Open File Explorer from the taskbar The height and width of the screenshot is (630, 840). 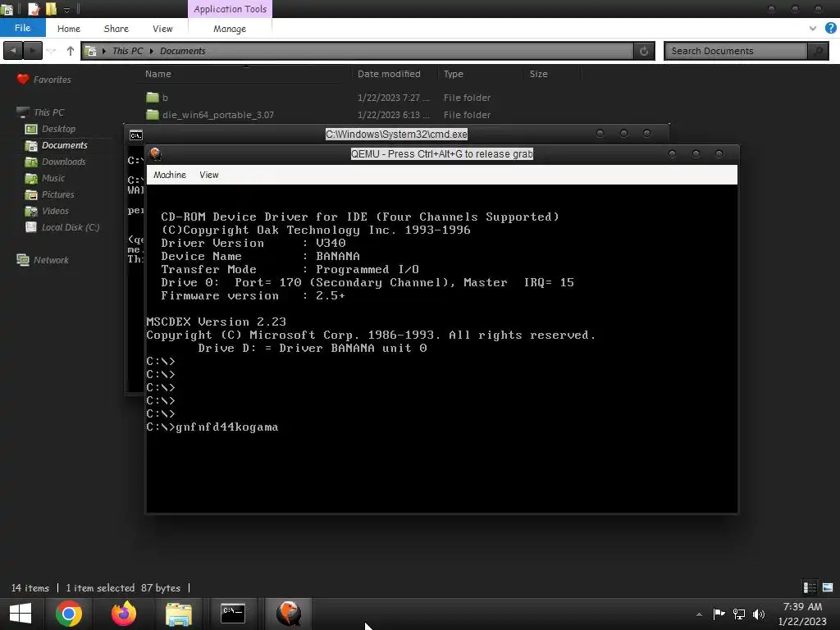178,614
